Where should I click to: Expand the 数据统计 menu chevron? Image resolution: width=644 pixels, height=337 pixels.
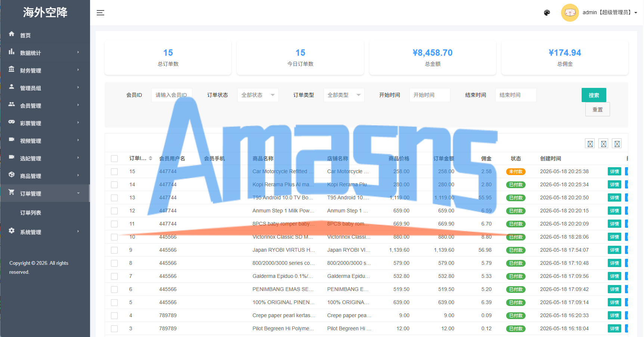78,52
